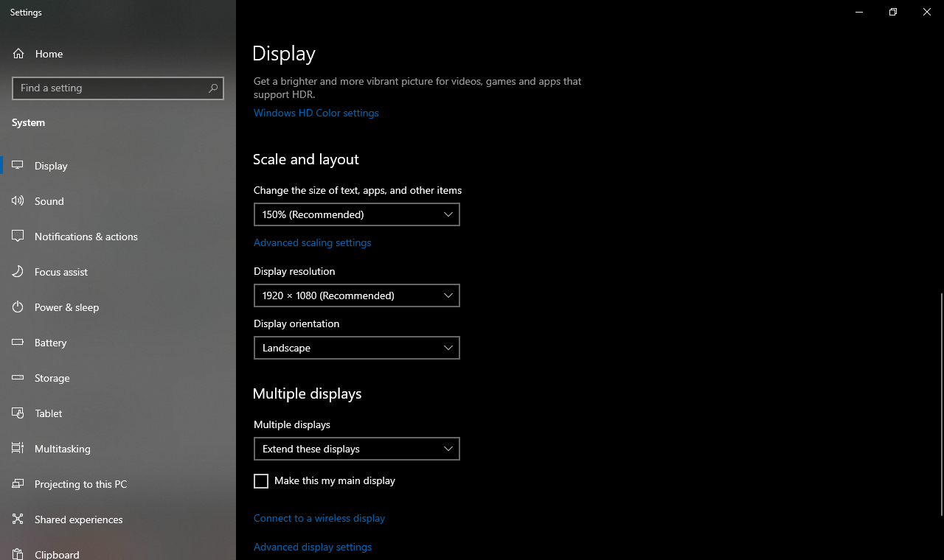Click Advanced scaling settings
The height and width of the screenshot is (560, 944).
point(312,242)
